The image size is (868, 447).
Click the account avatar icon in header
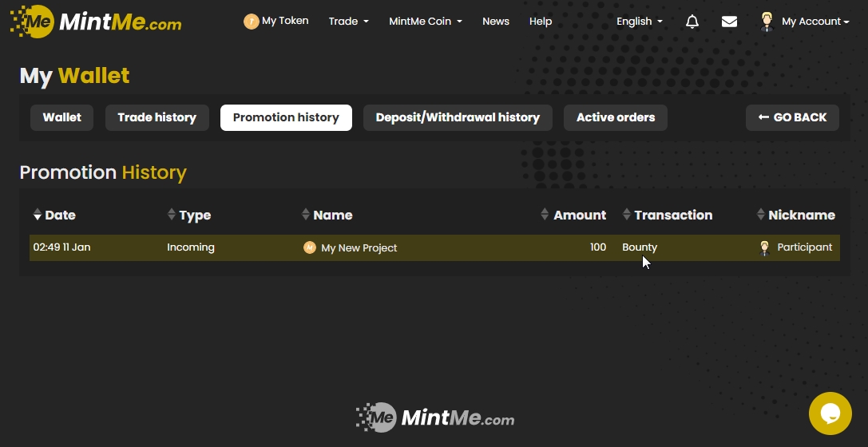click(767, 22)
